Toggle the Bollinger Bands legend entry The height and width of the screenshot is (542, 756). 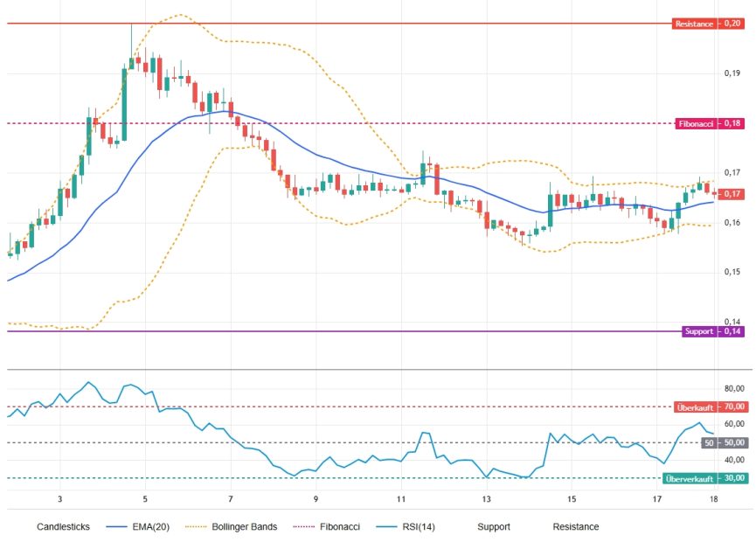pyautogui.click(x=232, y=526)
